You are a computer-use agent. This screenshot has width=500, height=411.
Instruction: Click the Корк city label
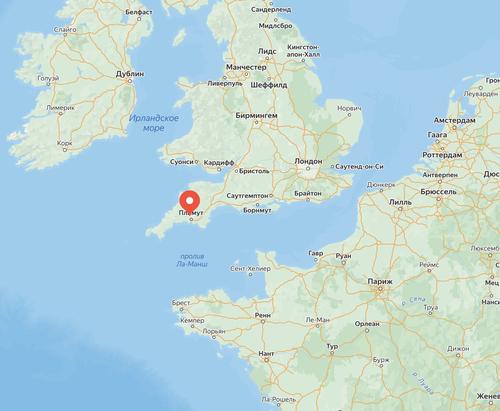click(x=65, y=143)
